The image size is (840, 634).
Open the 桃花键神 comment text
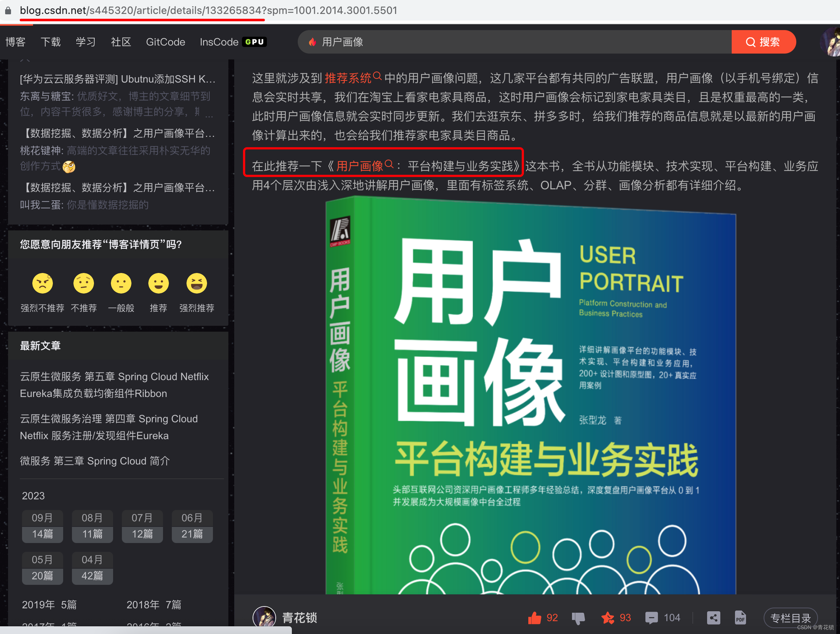(115, 158)
